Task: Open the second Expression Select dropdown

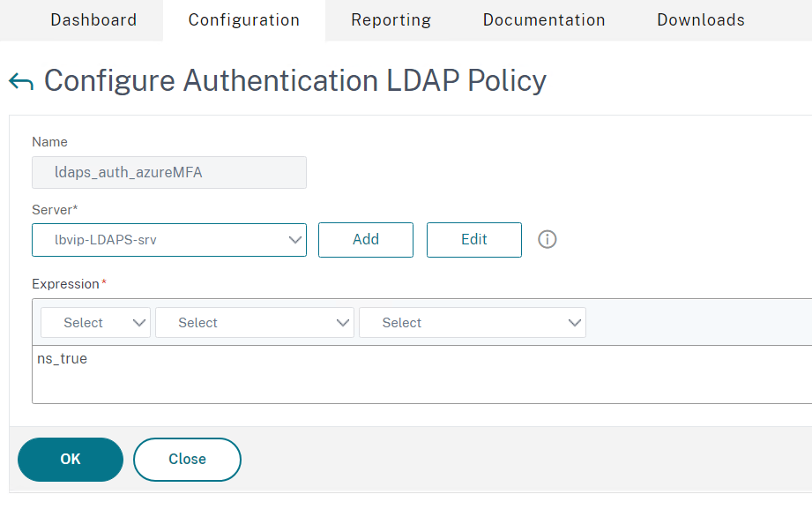Action: pyautogui.click(x=255, y=323)
